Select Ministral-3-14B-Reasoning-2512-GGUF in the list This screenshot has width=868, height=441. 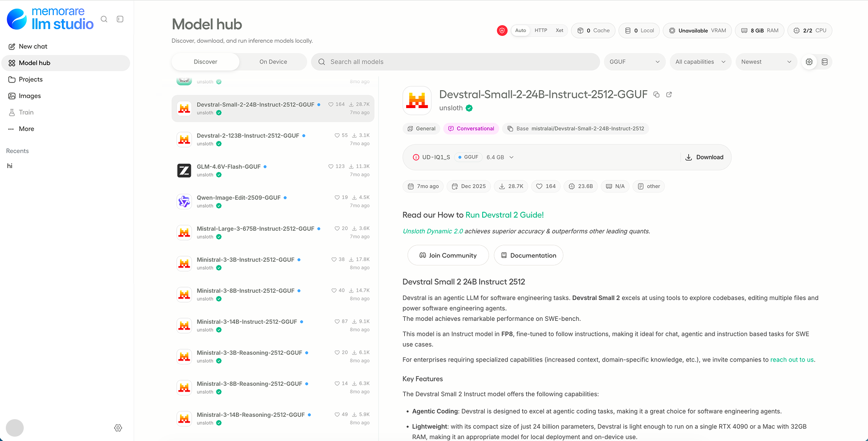[x=273, y=419]
